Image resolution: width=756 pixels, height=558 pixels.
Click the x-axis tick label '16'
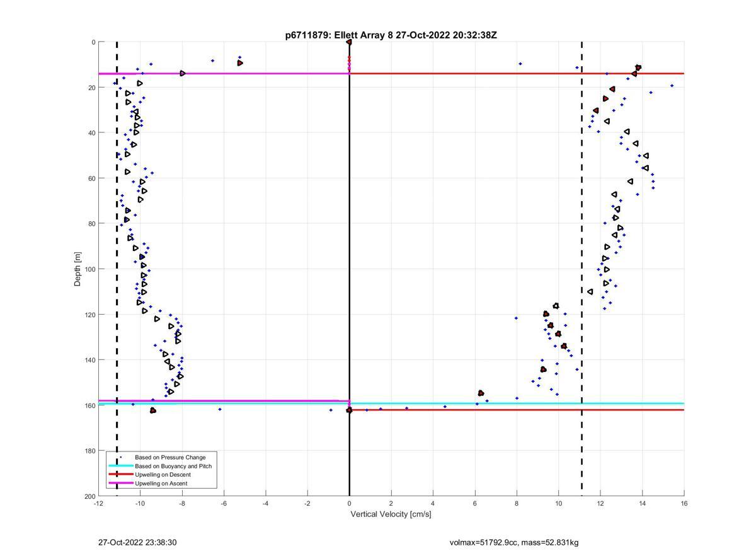(684, 503)
